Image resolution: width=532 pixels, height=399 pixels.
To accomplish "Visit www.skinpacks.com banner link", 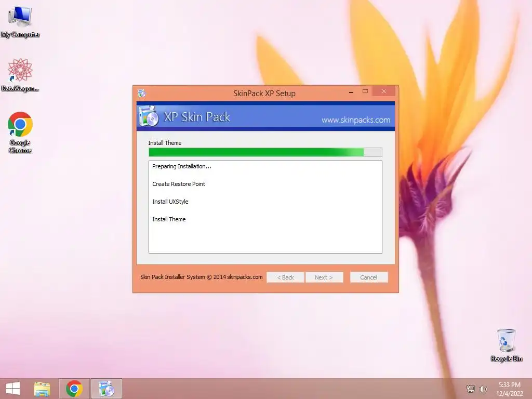I will pos(355,120).
